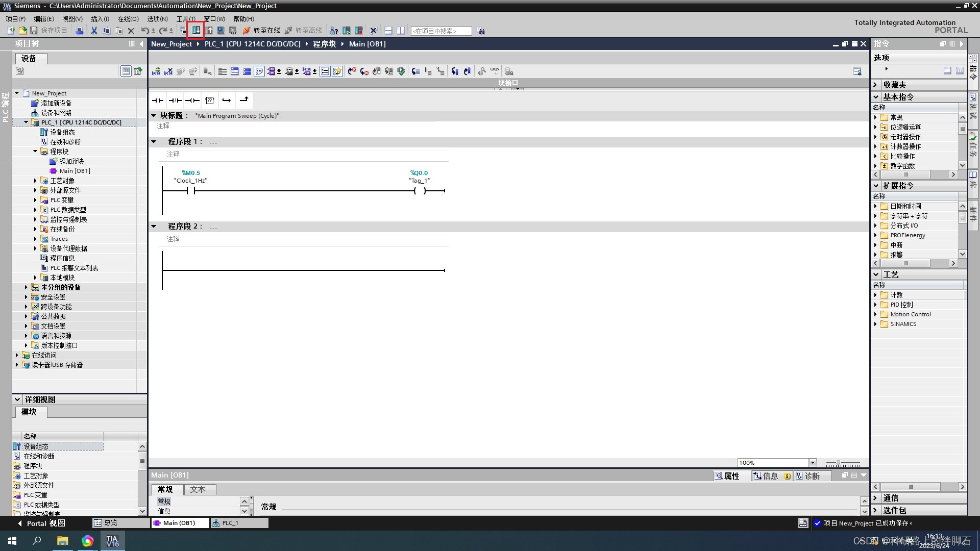Download to device using the download icon
The width and height of the screenshot is (980, 551).
click(x=196, y=31)
